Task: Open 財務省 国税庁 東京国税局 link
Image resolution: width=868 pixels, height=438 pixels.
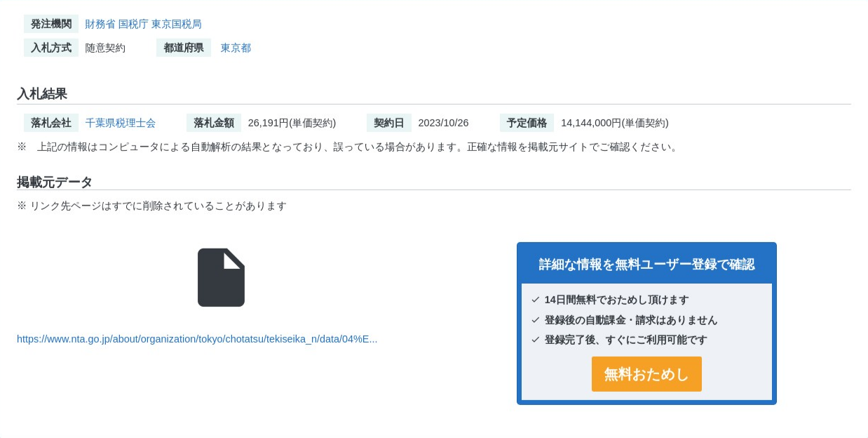Action: (x=144, y=24)
